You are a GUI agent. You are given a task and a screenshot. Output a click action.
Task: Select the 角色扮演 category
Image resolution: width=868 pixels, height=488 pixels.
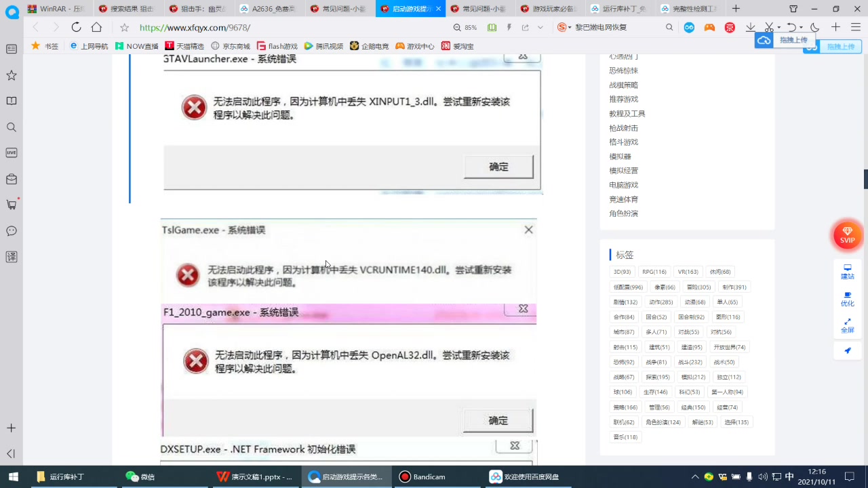tap(623, 213)
